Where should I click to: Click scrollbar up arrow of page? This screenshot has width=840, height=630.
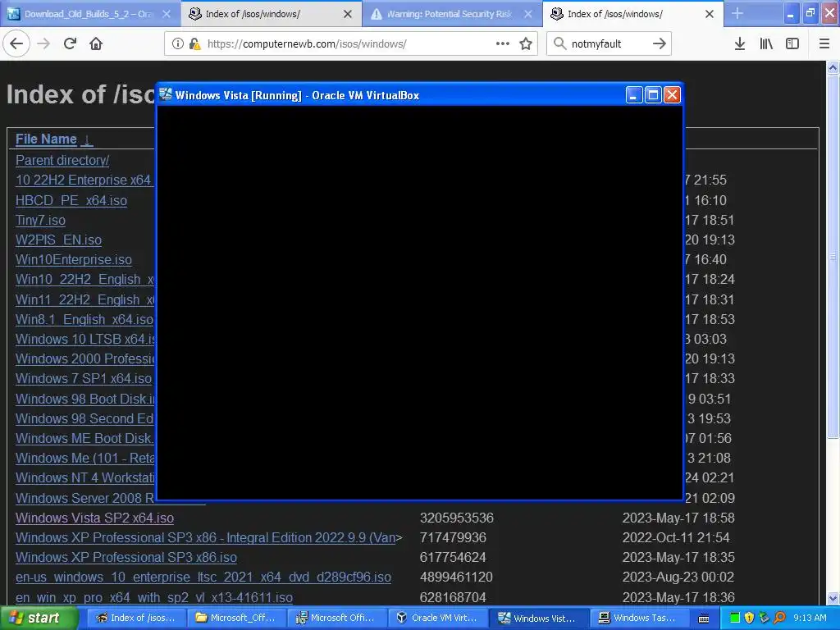[833, 67]
